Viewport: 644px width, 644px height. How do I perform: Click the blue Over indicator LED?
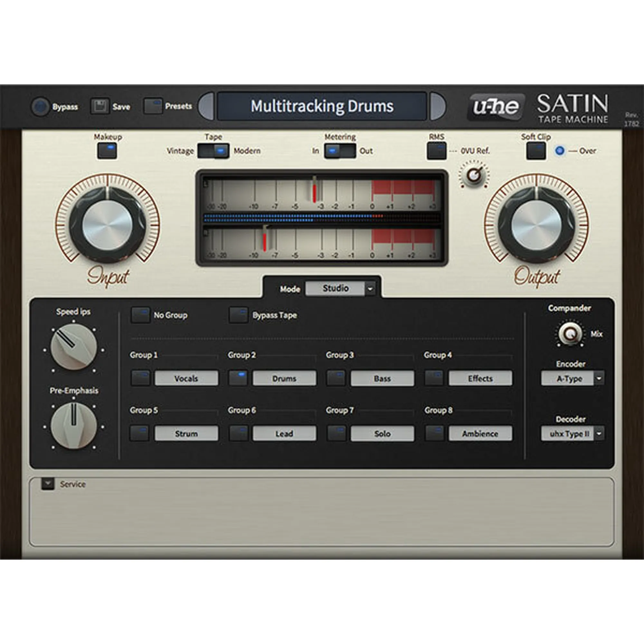560,151
